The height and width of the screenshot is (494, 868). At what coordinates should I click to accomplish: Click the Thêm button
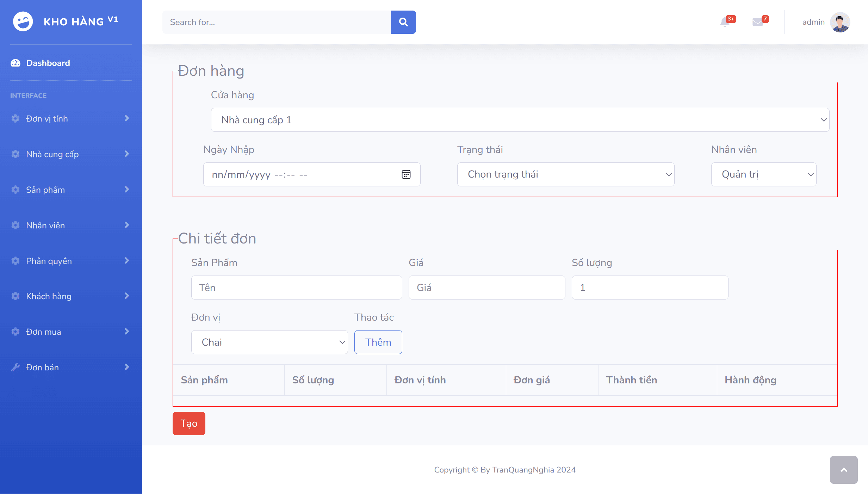(x=378, y=342)
